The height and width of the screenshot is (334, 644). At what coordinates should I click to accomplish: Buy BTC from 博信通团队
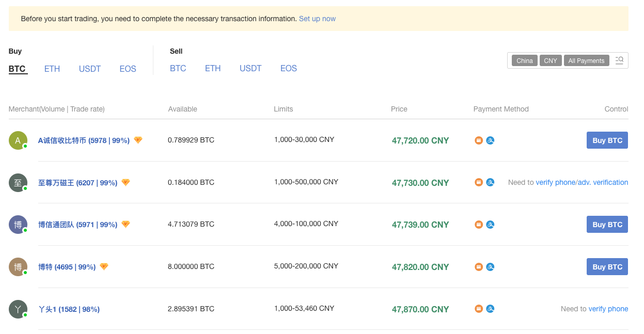tap(607, 225)
